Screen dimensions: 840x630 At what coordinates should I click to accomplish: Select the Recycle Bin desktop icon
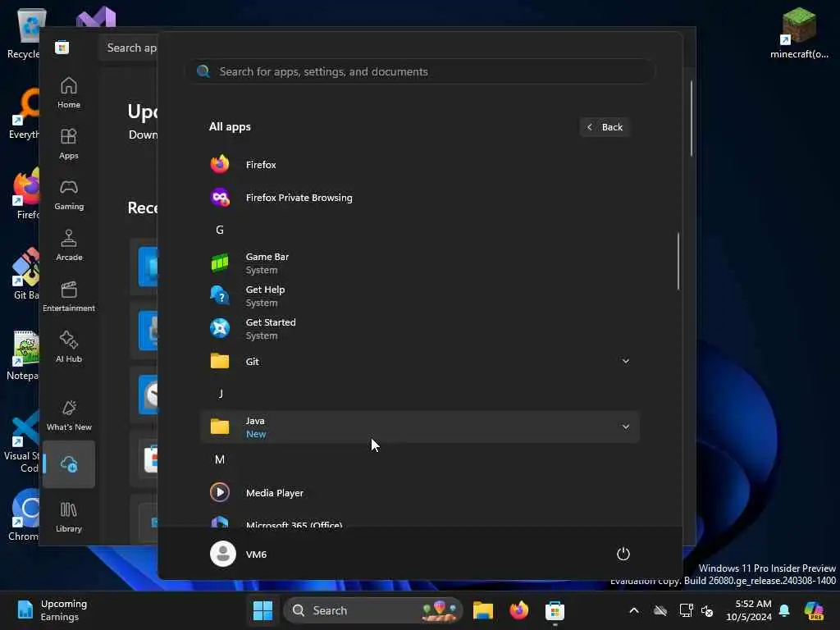(x=24, y=34)
